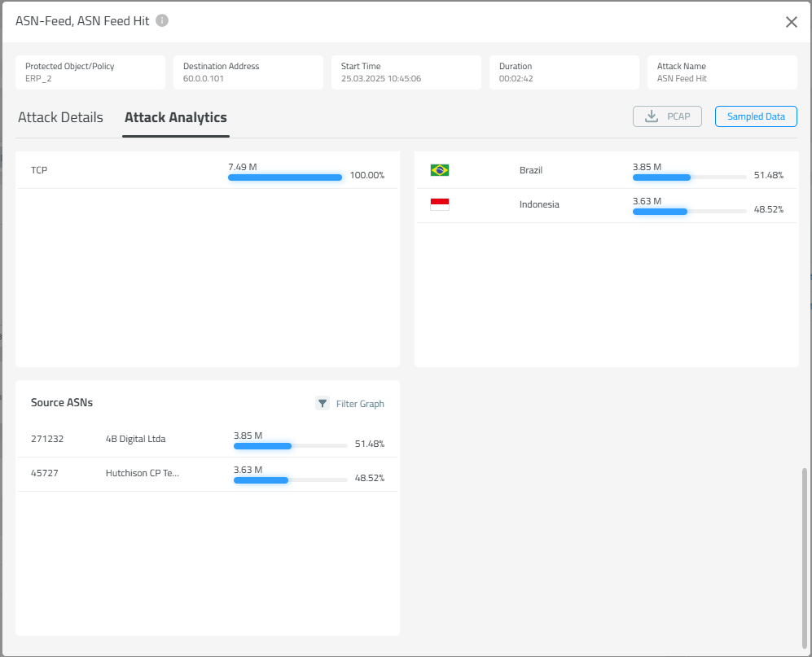Switch to the Attack Details tab

click(x=60, y=117)
